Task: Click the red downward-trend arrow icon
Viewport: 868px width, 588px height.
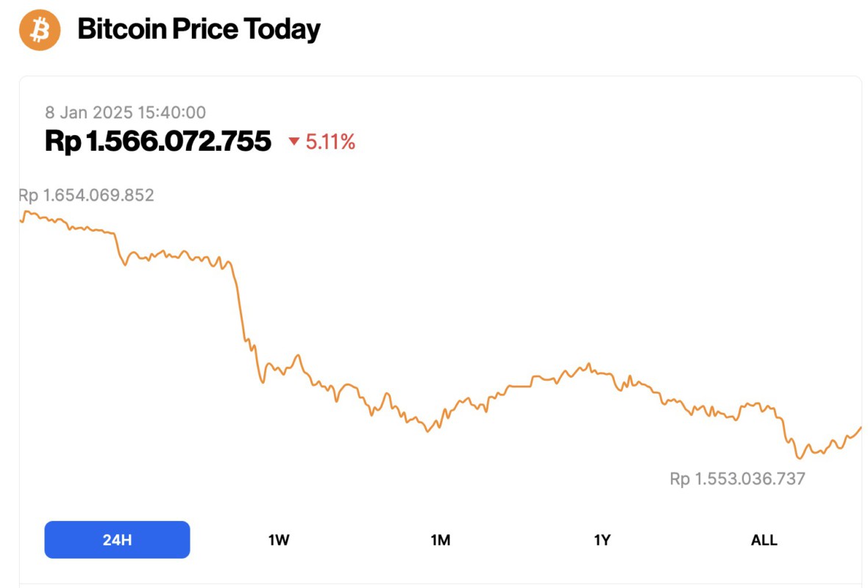Action: pos(294,141)
